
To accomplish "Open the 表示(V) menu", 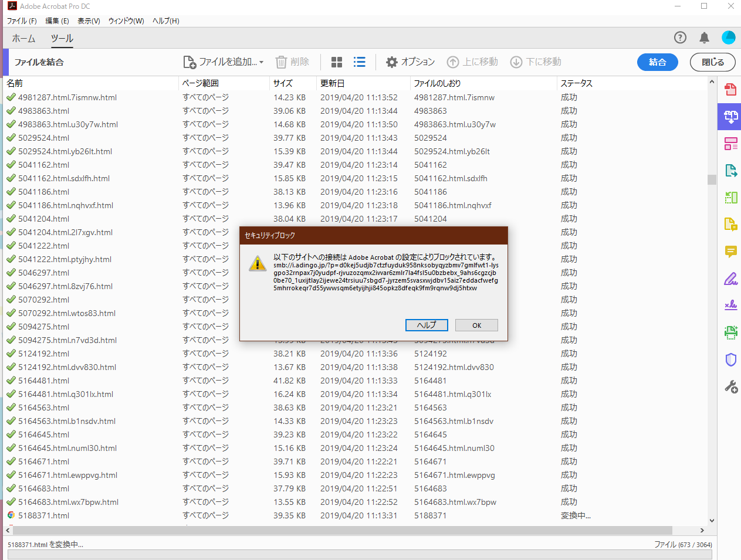I will pyautogui.click(x=89, y=21).
